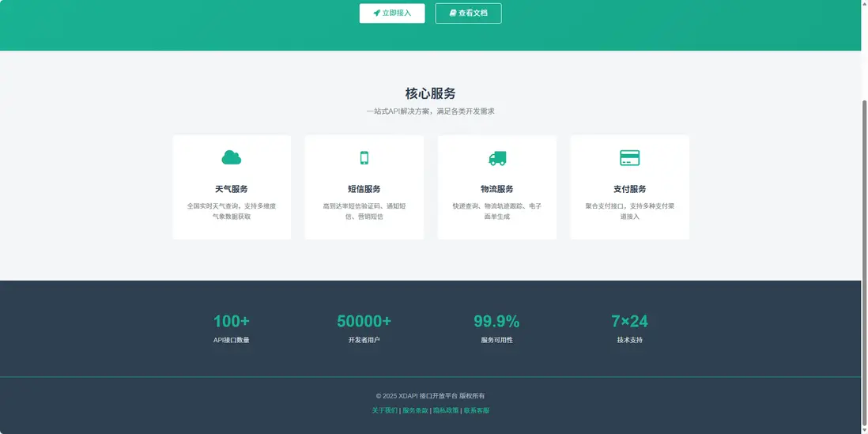Click the rocket icon in 立即接入
The image size is (868, 434).
376,13
